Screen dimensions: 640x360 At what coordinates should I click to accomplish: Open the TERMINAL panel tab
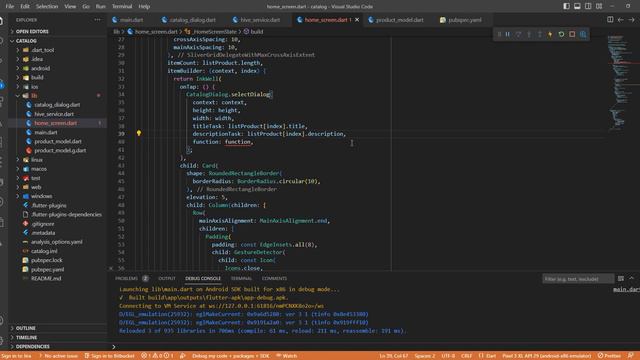(241, 278)
